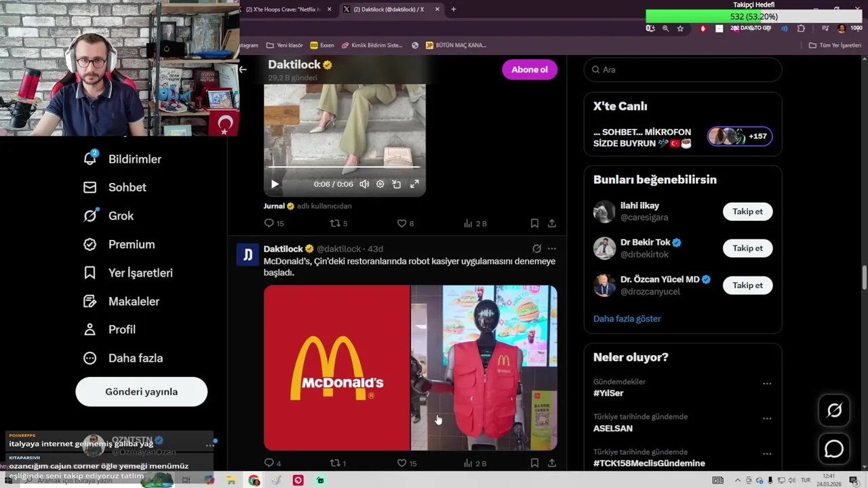Click Gönderi yayınla button

point(141,392)
